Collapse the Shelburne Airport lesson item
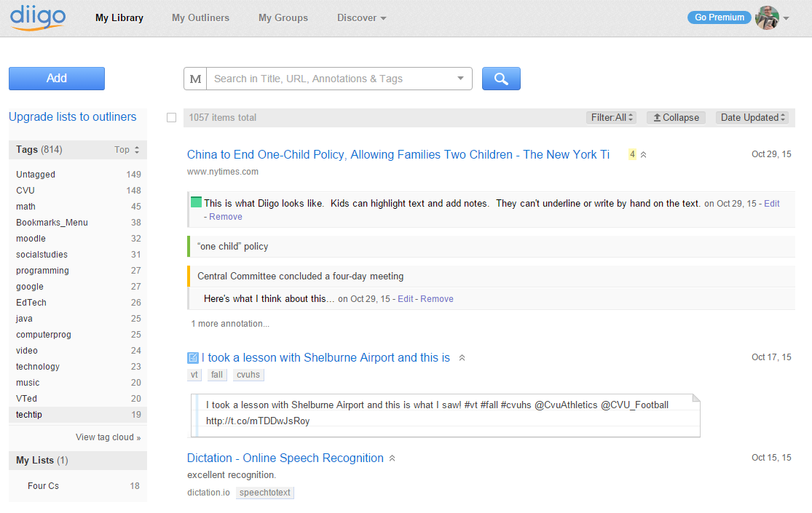This screenshot has width=812, height=513. [462, 358]
